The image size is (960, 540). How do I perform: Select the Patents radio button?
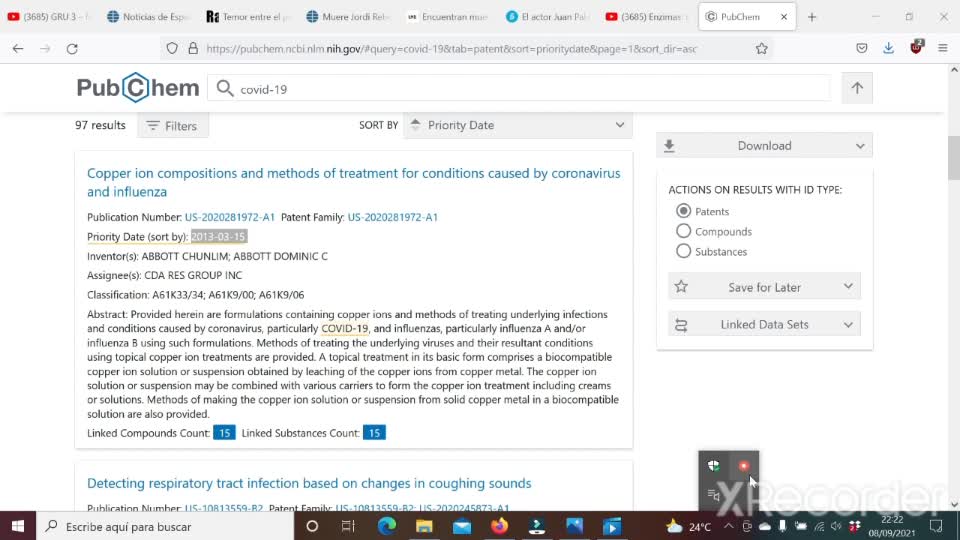pos(683,211)
